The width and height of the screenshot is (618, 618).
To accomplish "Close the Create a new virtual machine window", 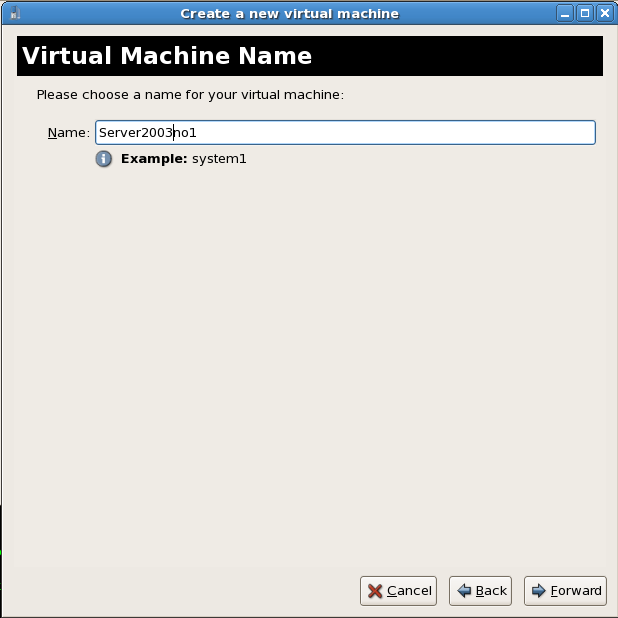I will [605, 14].
